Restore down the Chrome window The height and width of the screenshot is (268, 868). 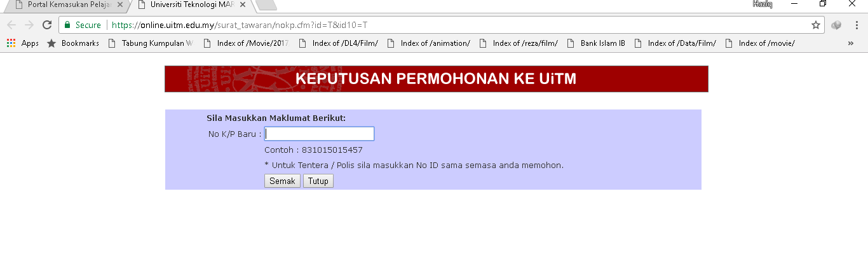pyautogui.click(x=823, y=4)
